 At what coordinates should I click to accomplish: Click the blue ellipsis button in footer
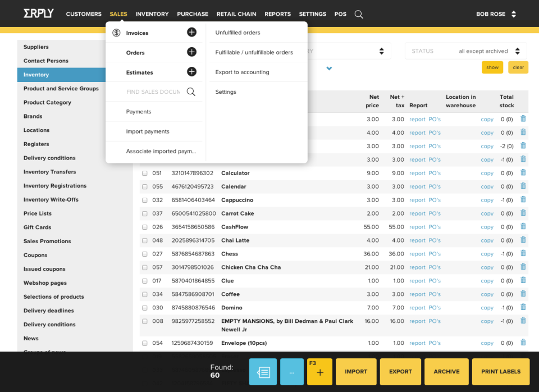[291, 371]
